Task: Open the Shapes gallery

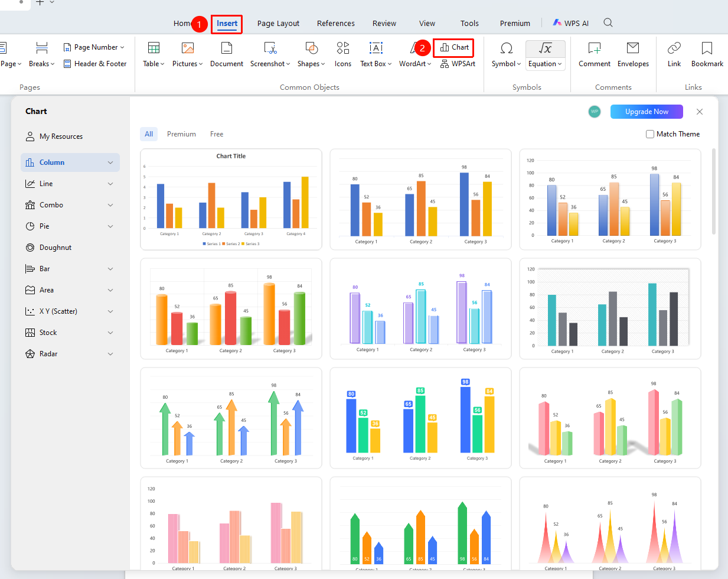Action: [x=311, y=54]
